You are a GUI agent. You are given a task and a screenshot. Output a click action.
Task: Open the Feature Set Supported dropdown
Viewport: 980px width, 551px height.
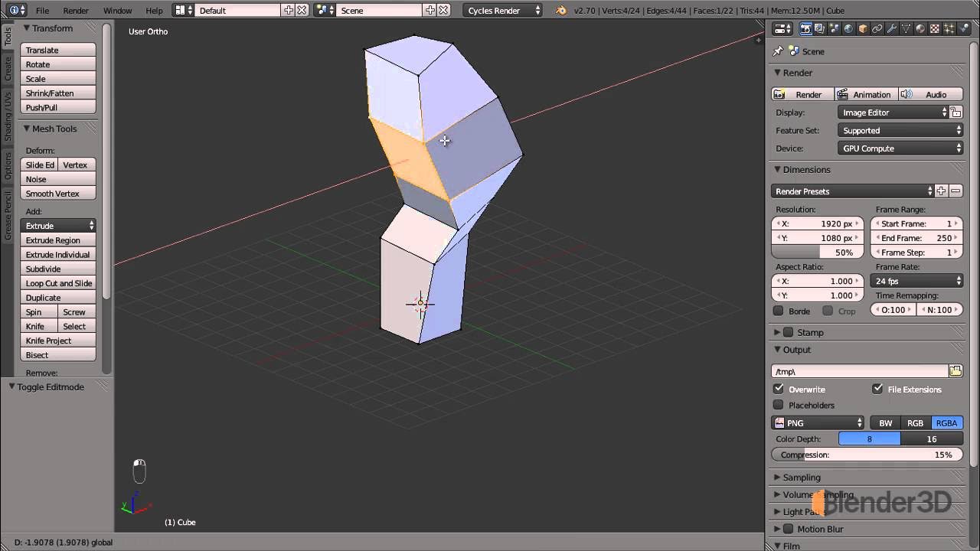point(900,130)
